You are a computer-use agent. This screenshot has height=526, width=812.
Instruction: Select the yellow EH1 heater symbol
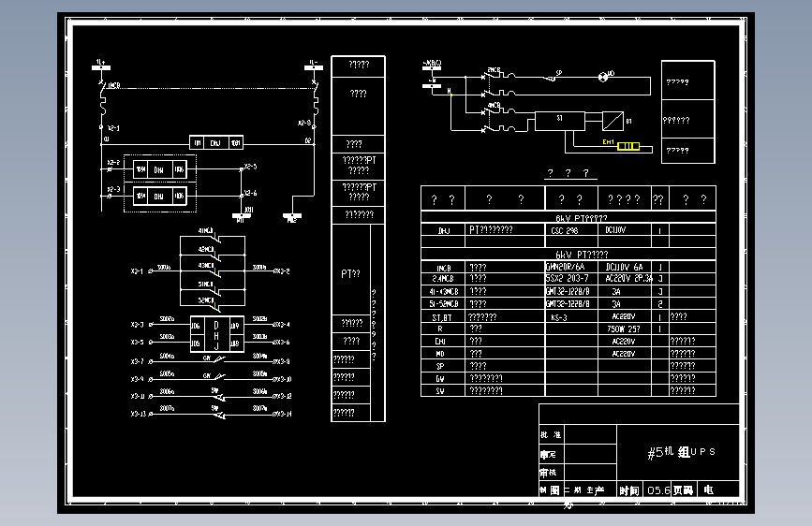tap(628, 147)
